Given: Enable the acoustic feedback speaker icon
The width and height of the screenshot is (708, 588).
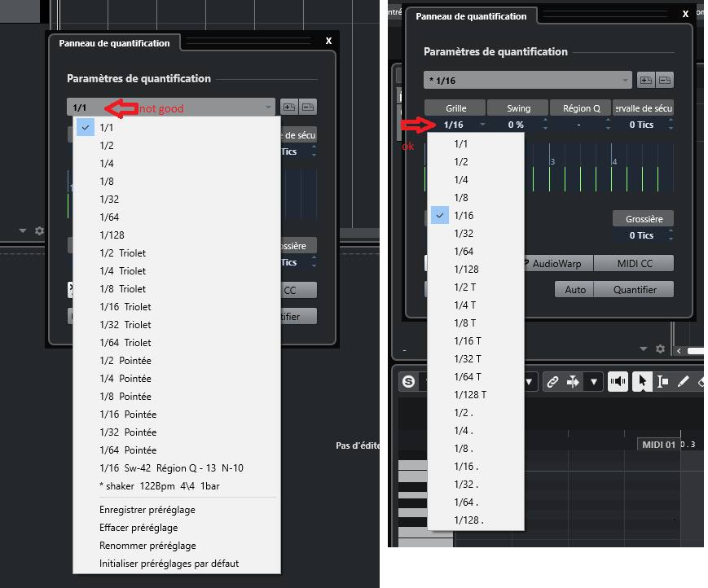Looking at the screenshot, I should (x=617, y=380).
